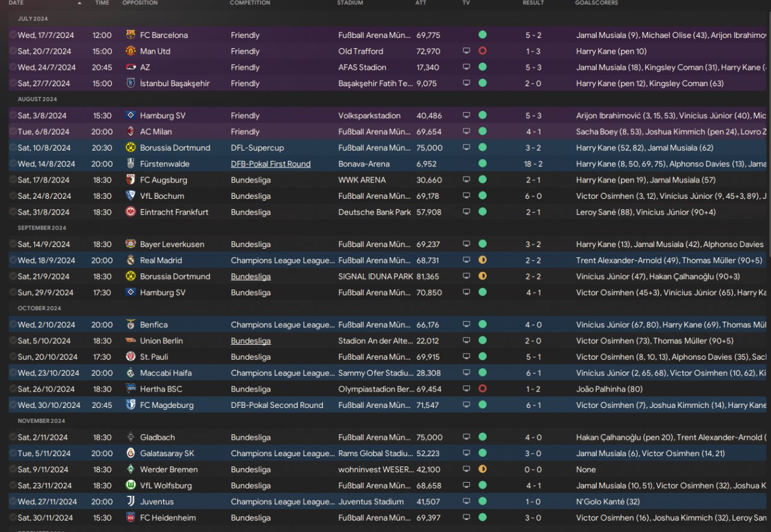The height and width of the screenshot is (532, 771).
Task: Collapse the October 2024 month group header
Action: [x=39, y=308]
